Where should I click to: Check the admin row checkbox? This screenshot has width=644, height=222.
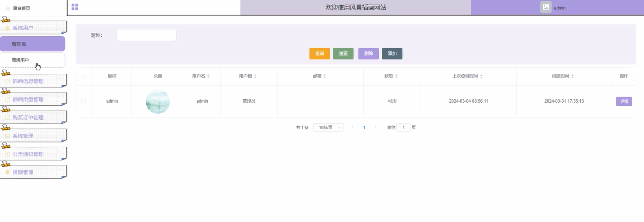coord(84,101)
